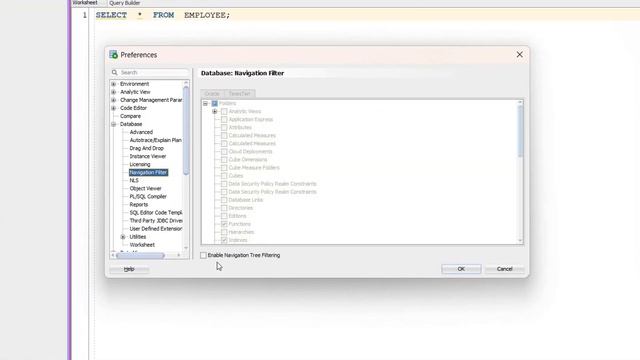The height and width of the screenshot is (360, 640).
Task: Select User Defined Extensions item
Action: [156, 229]
